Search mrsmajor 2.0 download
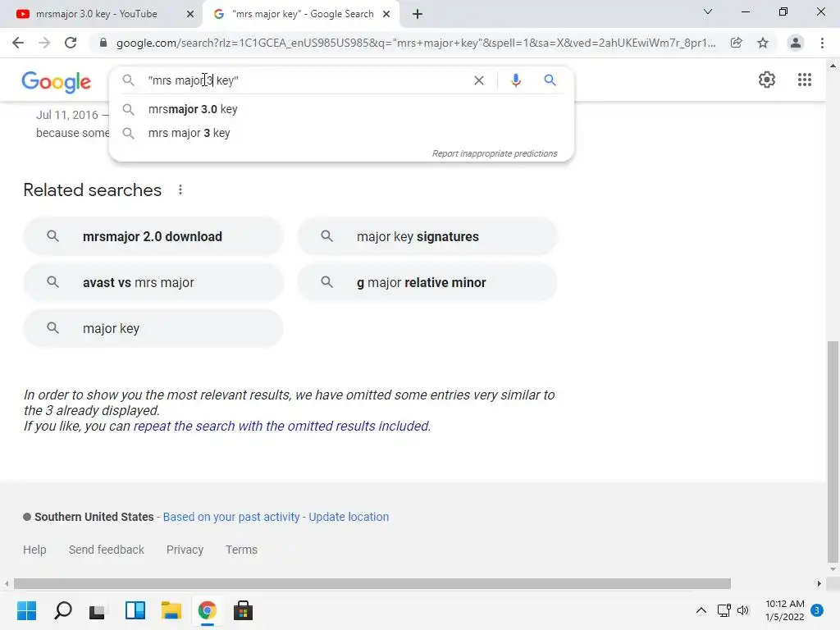This screenshot has width=840, height=630. [x=153, y=236]
